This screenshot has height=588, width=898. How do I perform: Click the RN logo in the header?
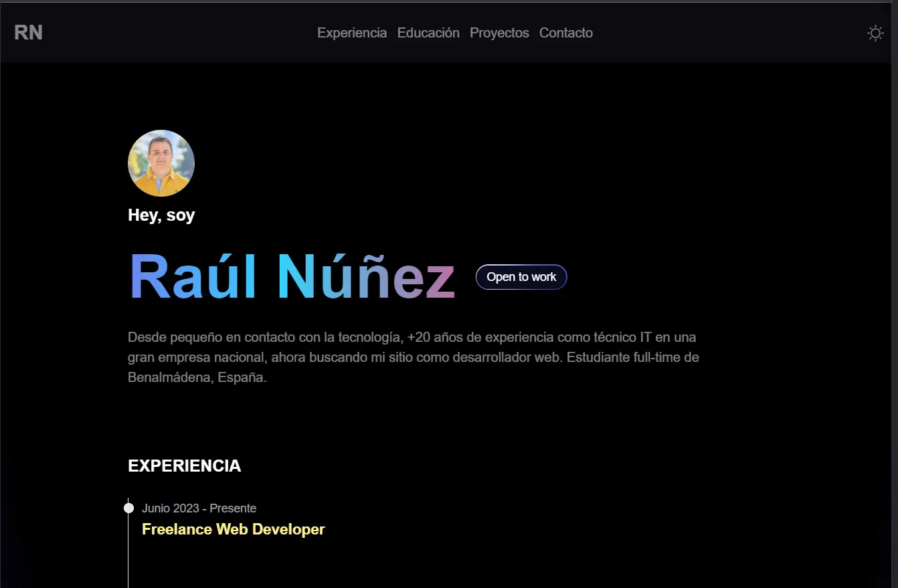(28, 33)
